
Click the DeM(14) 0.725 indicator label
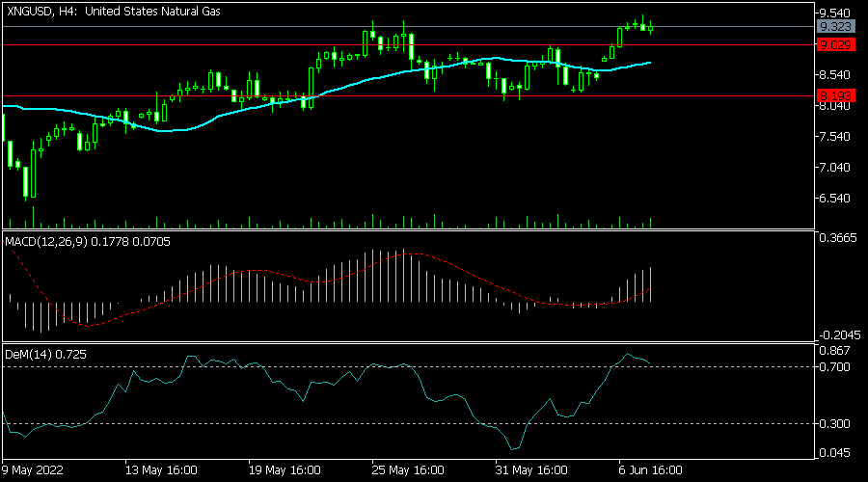(45, 354)
